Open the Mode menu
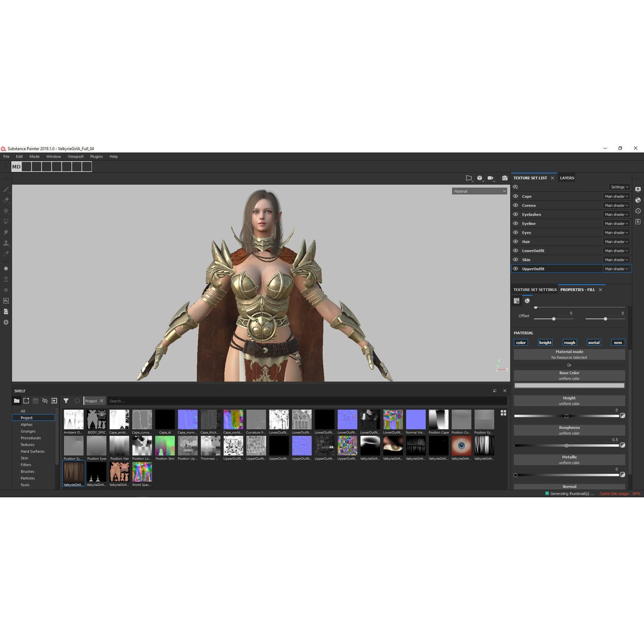 pyautogui.click(x=35, y=156)
